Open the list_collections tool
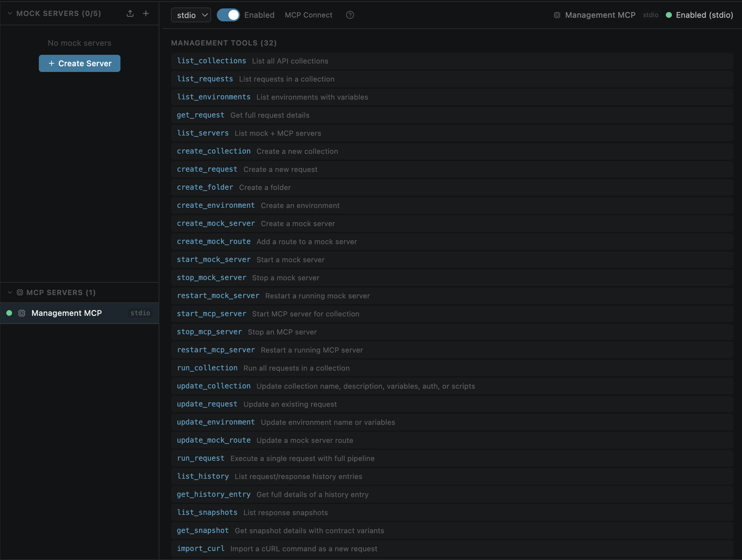The image size is (742, 560). [452, 61]
